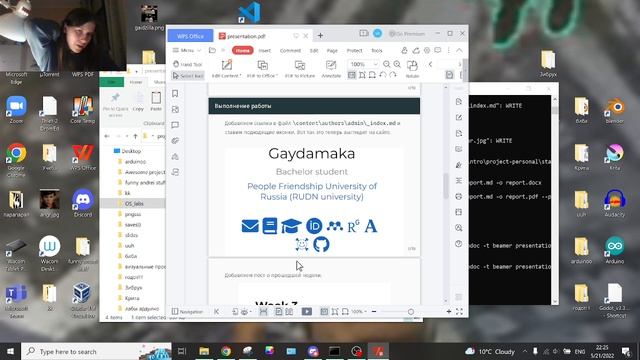Click the zoom in plus in status bar

(x=449, y=311)
